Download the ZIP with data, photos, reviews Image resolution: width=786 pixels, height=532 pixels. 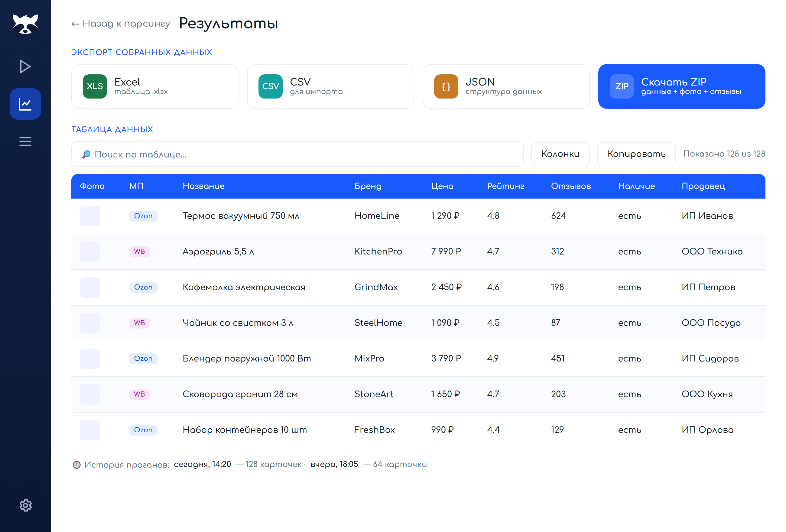point(681,86)
